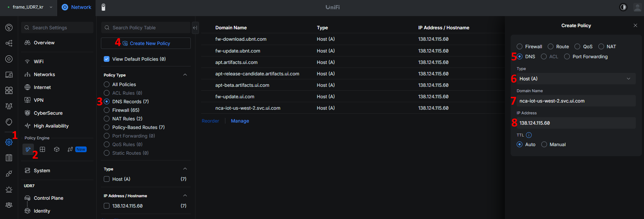Select NAT policy type in Create Policy

(601, 46)
